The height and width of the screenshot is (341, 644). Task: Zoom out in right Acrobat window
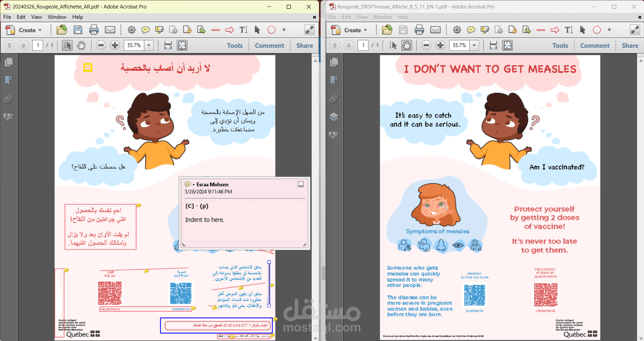(426, 45)
